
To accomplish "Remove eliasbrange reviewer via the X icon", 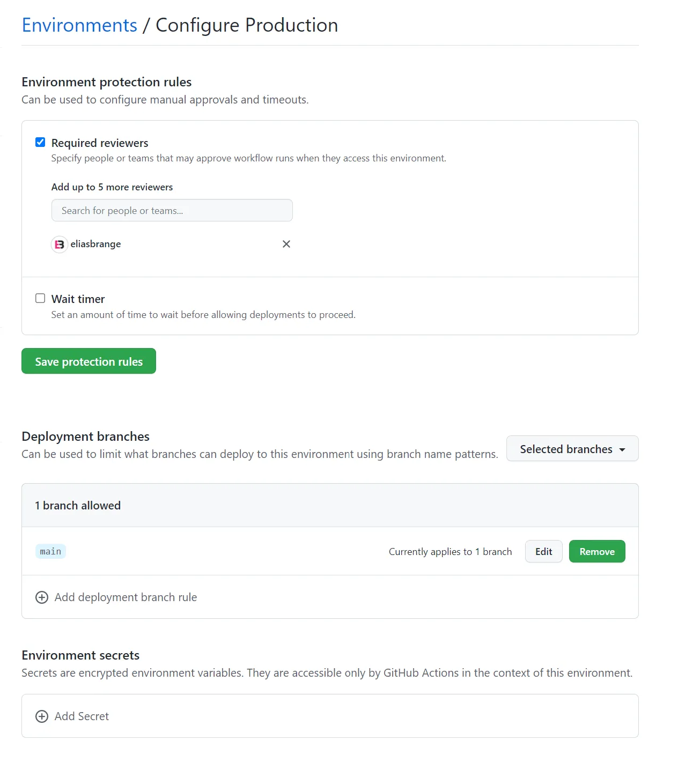I will point(286,244).
